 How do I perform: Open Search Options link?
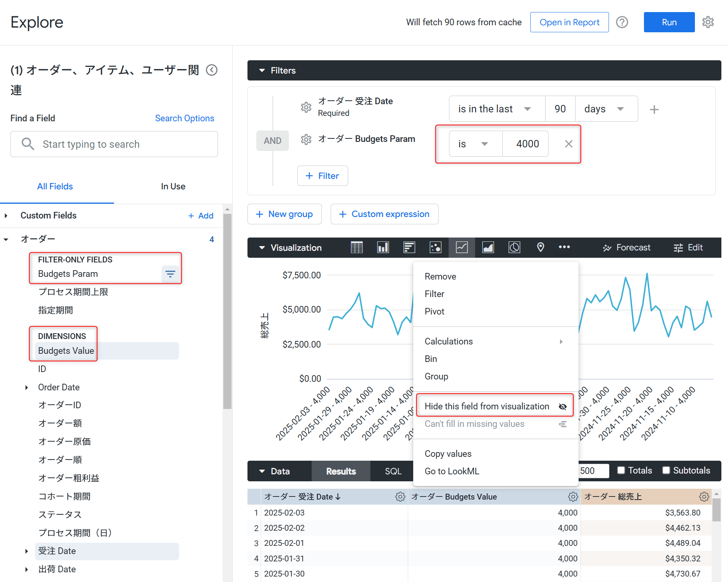(x=184, y=118)
